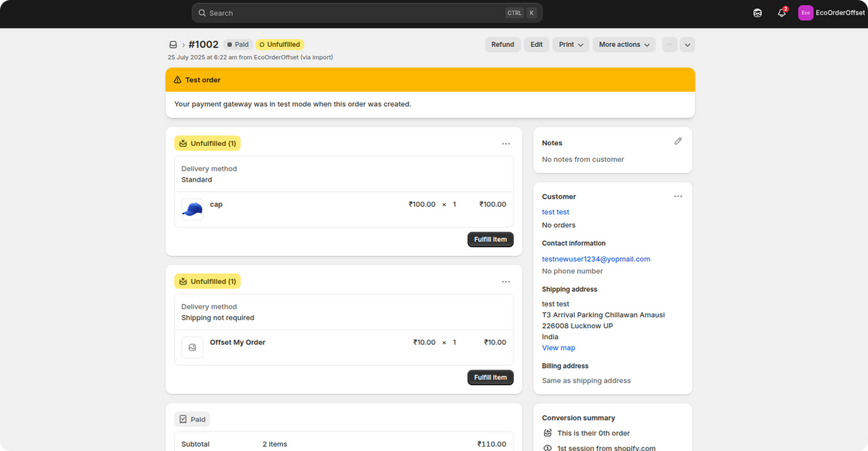Open three-dot menu for Offset My Order card
The height and width of the screenshot is (451, 868).
tap(506, 282)
